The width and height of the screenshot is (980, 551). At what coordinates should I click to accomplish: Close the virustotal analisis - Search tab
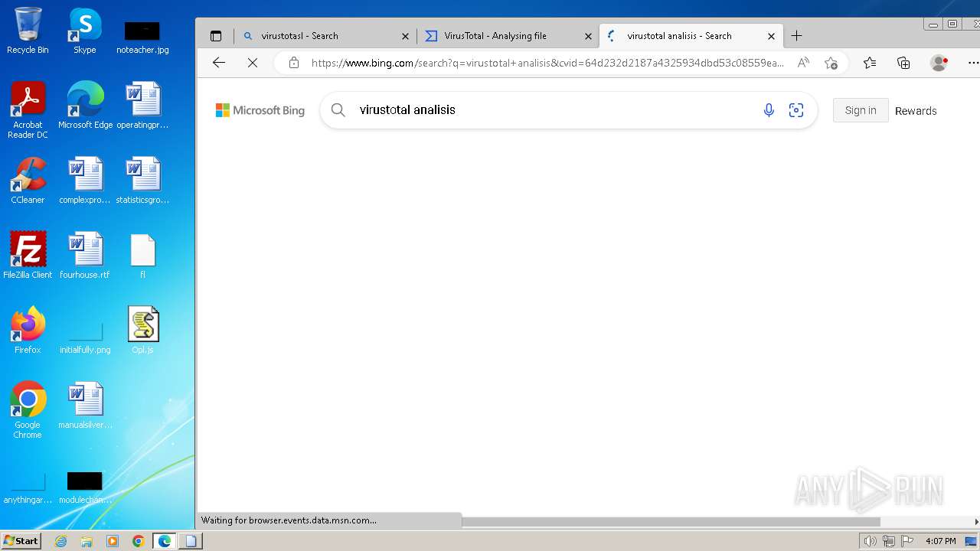coord(771,36)
